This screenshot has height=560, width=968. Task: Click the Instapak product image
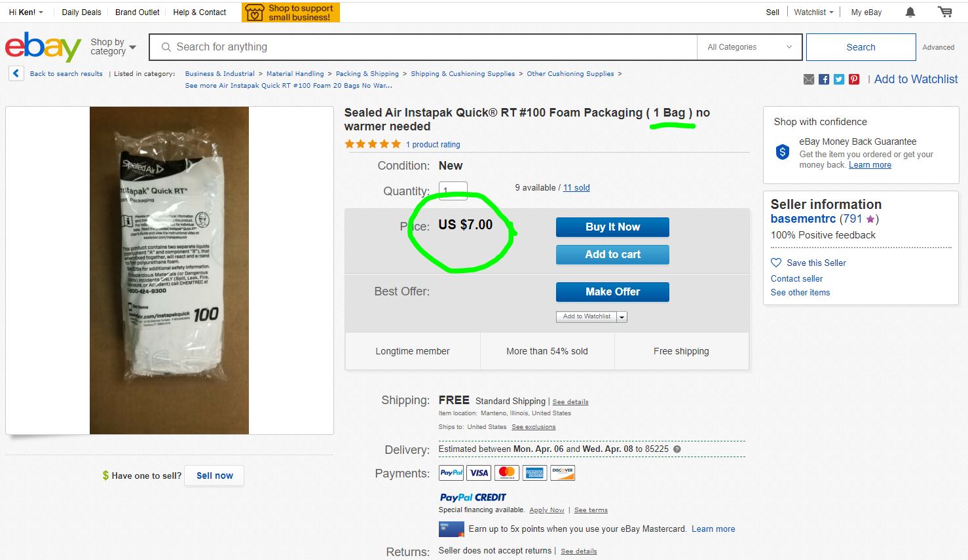tap(169, 271)
